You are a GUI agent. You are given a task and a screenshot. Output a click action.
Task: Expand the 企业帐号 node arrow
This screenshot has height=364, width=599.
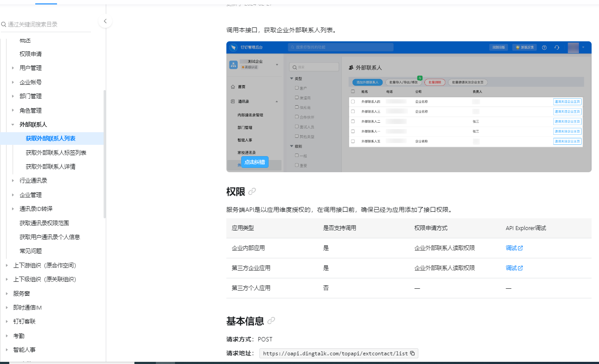(13, 82)
